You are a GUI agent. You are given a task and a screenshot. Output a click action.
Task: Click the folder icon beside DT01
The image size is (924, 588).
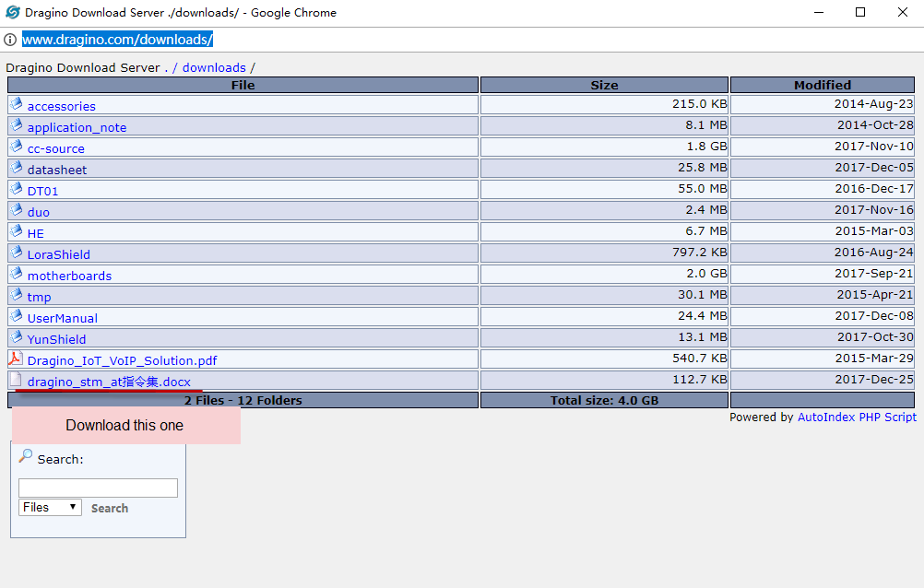[17, 189]
